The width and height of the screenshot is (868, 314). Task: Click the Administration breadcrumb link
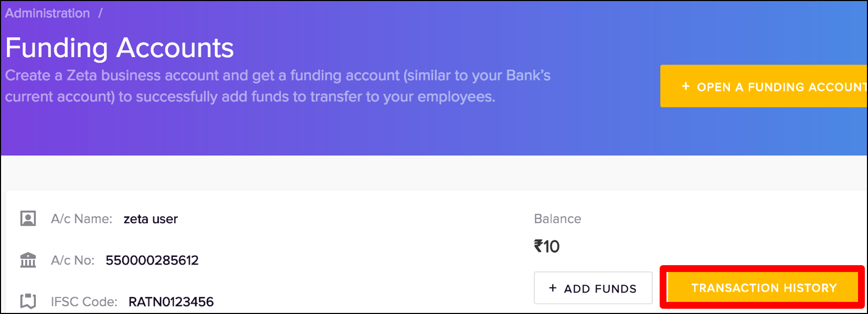47,13
